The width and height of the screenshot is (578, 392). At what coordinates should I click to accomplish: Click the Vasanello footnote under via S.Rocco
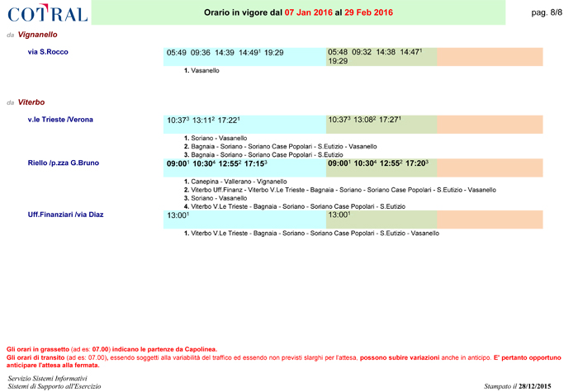[x=201, y=70]
